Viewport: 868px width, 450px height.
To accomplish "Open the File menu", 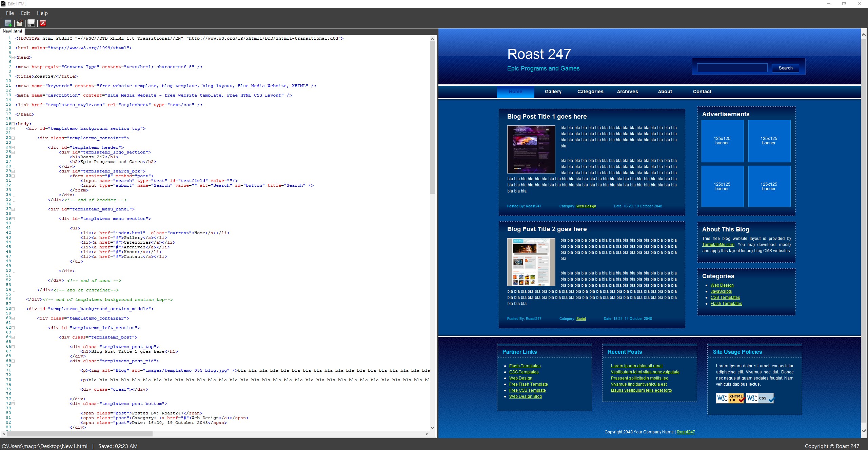I will (10, 13).
